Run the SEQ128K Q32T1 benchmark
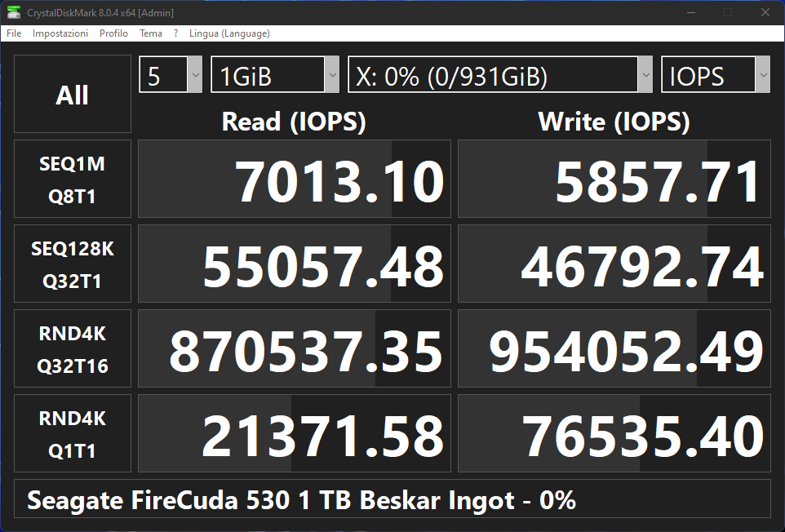This screenshot has height=532, width=785. 72,264
